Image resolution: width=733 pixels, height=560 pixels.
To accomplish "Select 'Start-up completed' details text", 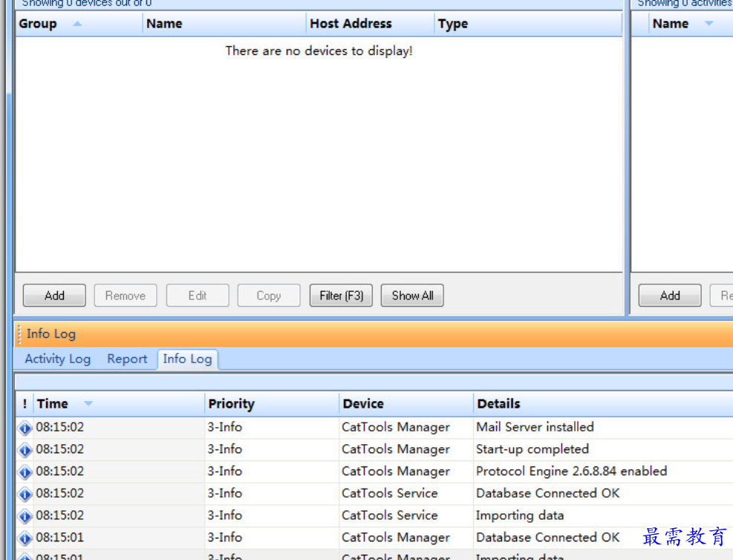I will coord(532,449).
